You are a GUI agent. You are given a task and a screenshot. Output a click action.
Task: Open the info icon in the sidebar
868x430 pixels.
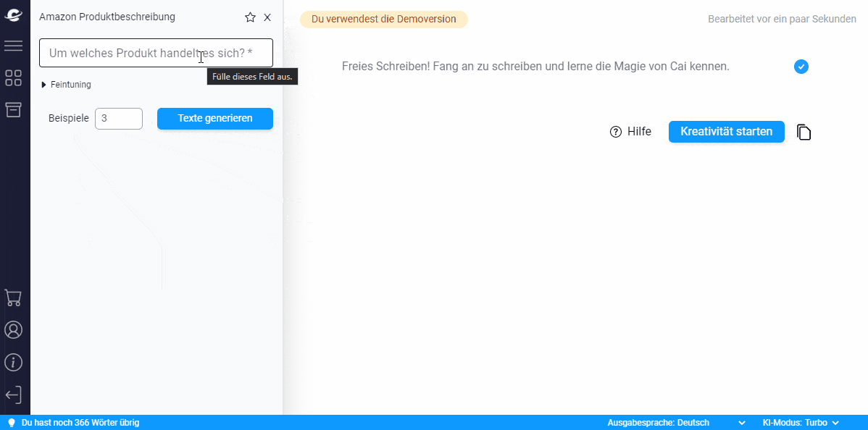13,363
